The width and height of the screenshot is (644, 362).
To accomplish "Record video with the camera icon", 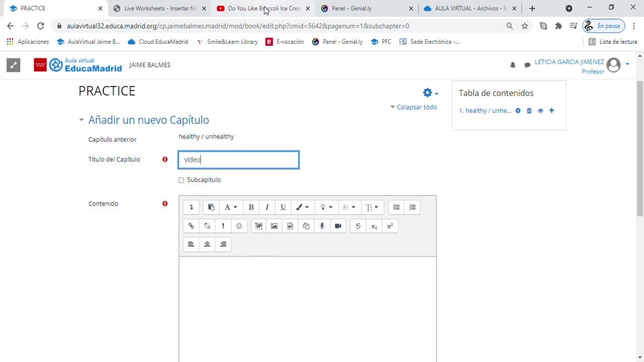I will (x=338, y=226).
